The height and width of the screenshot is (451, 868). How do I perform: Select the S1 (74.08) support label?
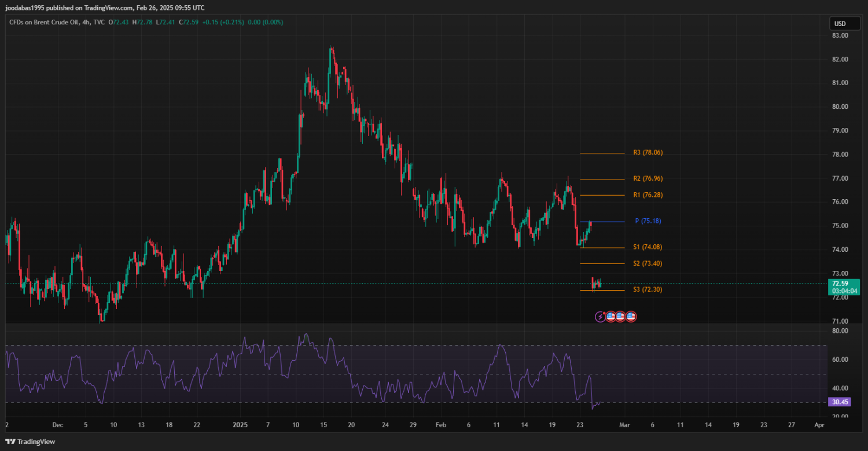tap(648, 247)
